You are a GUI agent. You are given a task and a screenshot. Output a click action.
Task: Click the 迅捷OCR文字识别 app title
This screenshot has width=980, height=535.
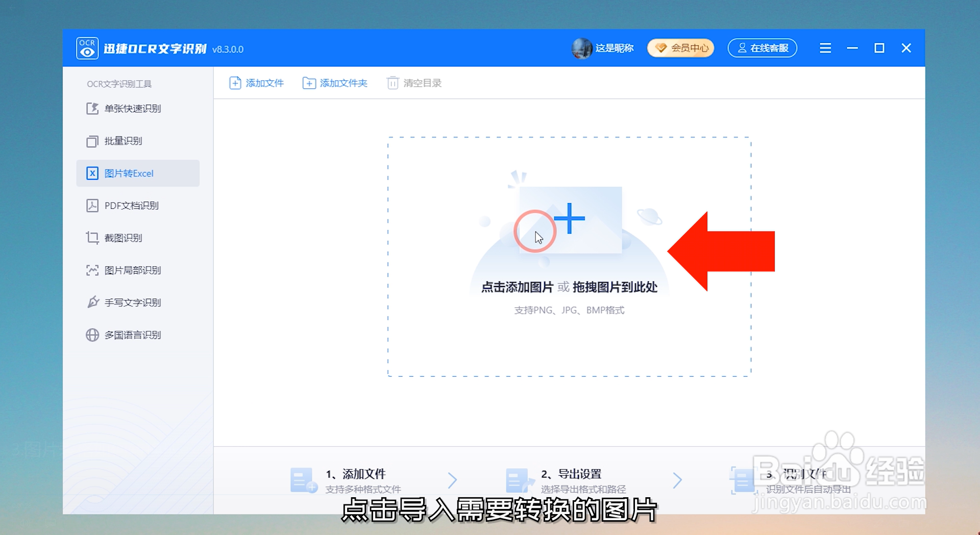[x=155, y=48]
